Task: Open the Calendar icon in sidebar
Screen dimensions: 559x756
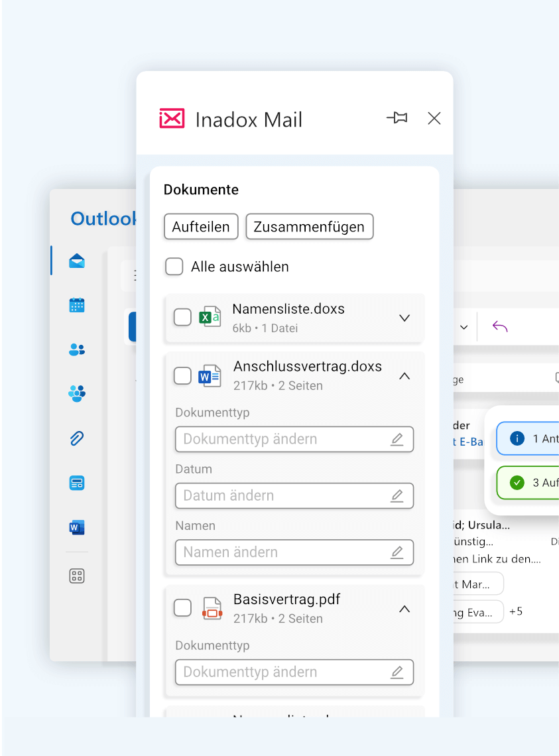Action: pos(77,305)
